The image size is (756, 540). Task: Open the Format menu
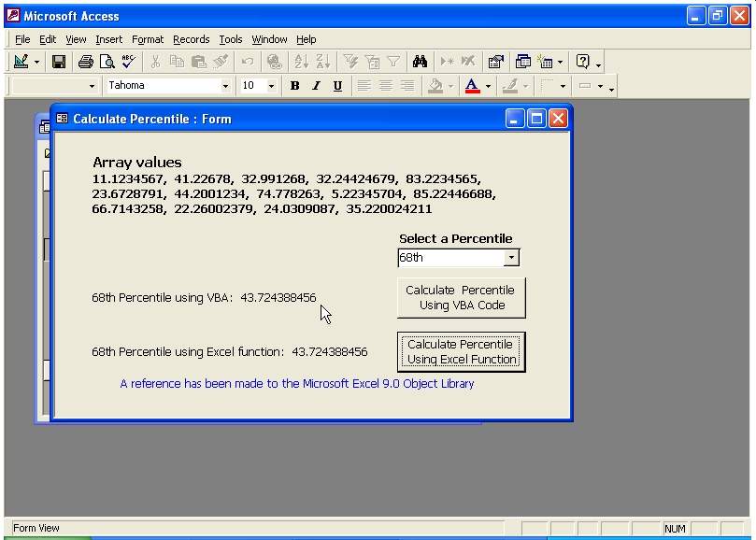pos(148,39)
